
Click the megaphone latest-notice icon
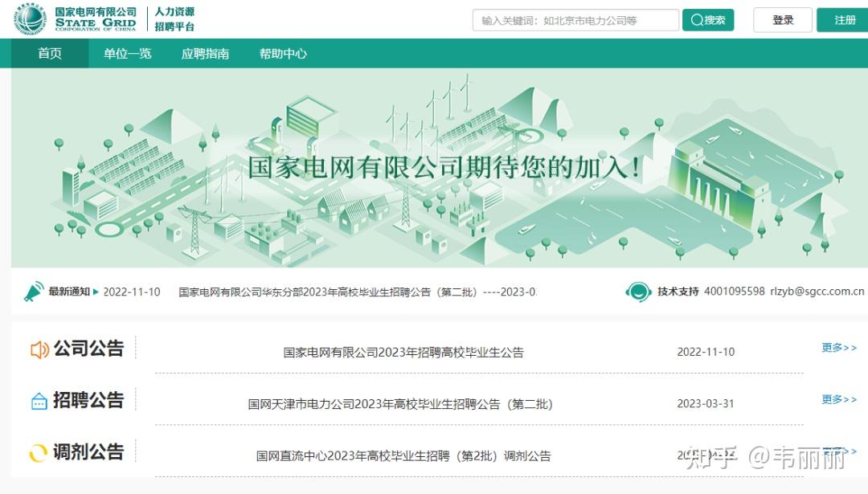point(34,292)
